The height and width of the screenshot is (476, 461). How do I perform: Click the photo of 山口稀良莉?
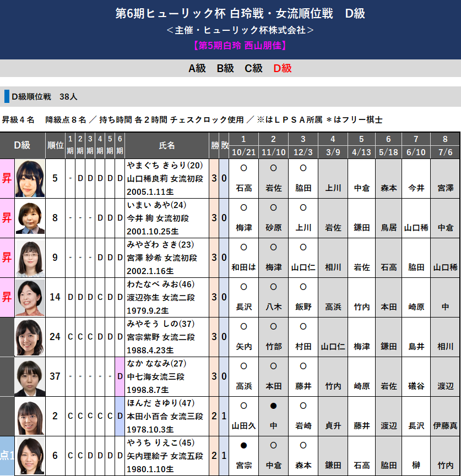coord(30,178)
